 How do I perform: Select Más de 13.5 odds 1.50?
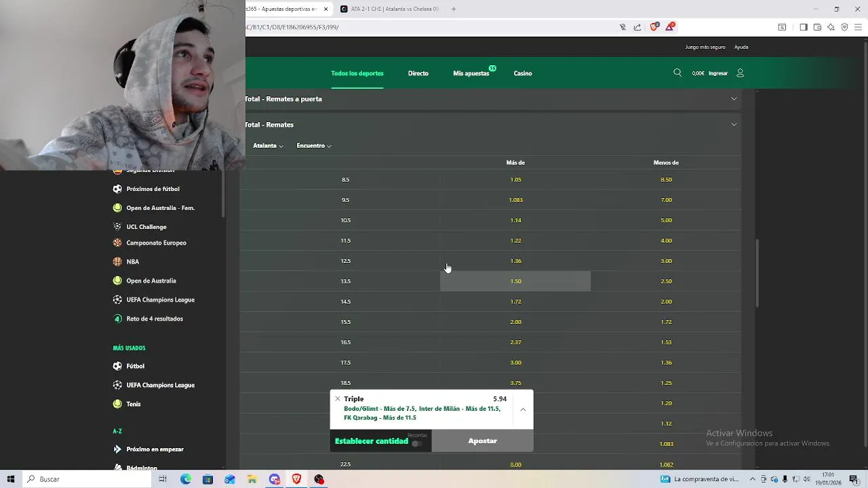coord(515,281)
